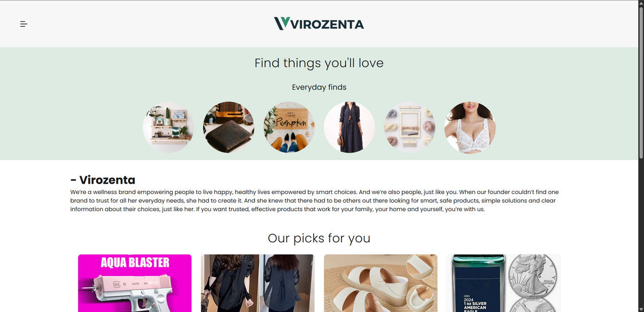Click the Virozenta logo in header
Screen dimensions: 644x312
319,23
